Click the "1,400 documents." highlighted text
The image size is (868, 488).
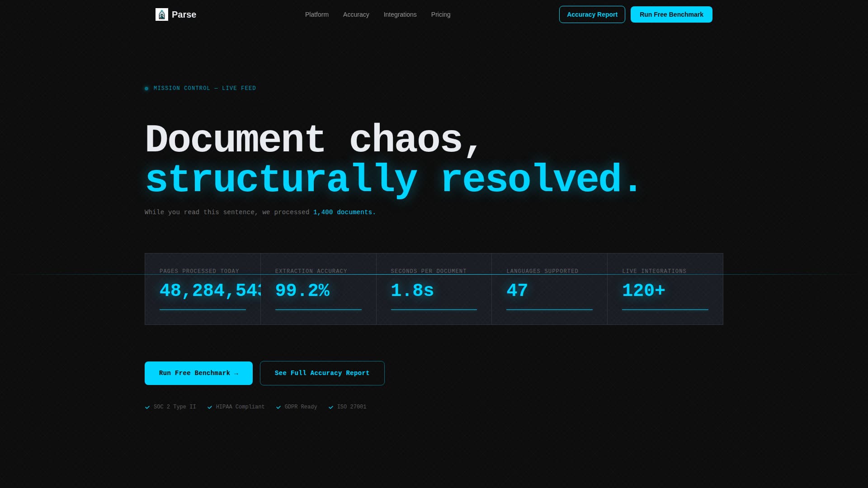pyautogui.click(x=344, y=212)
